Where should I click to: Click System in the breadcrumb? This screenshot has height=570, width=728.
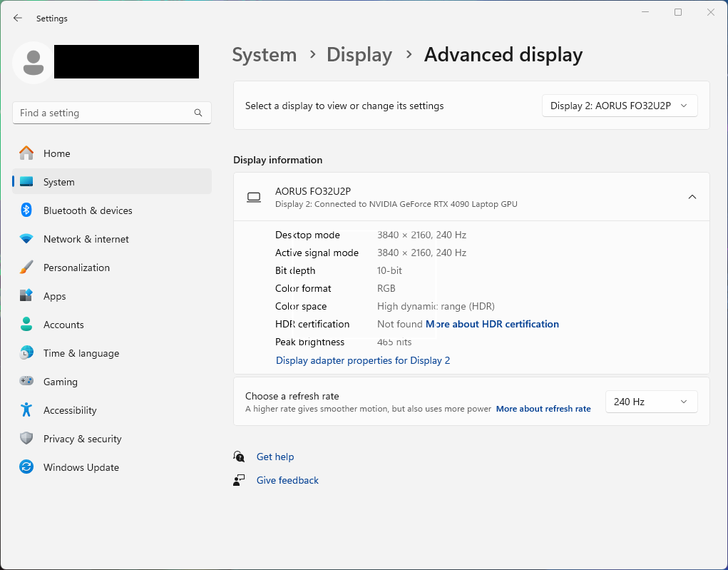265,55
